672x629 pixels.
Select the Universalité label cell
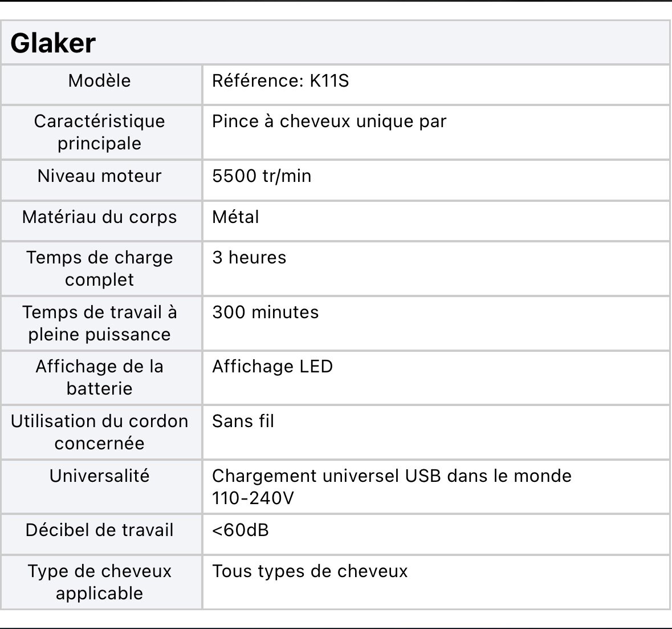pos(100,476)
